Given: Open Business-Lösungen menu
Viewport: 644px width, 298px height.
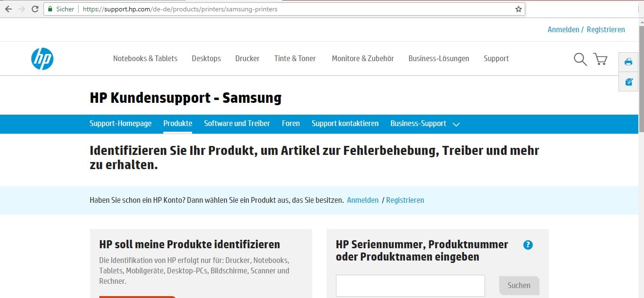Looking at the screenshot, I should pos(439,58).
